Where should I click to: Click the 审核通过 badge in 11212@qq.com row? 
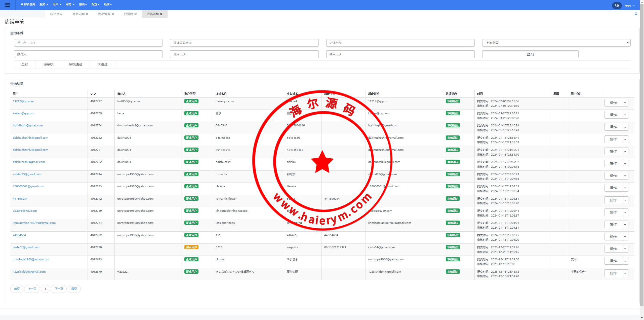pos(453,101)
